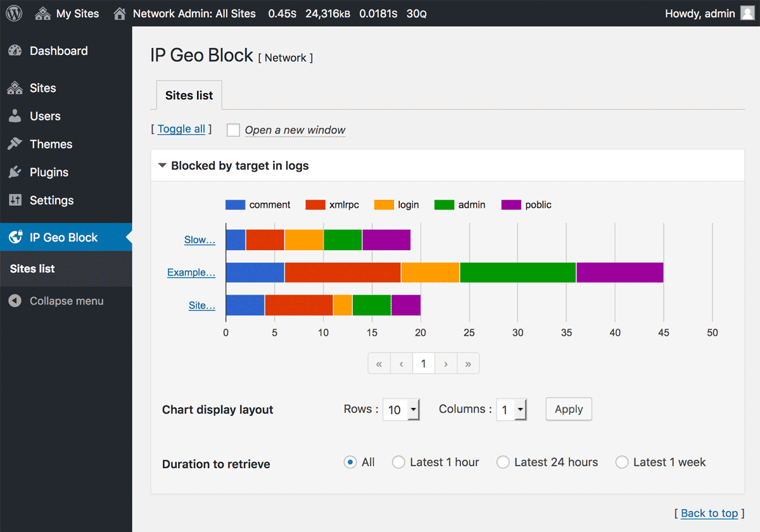Click the Collapse menu arrow icon
760x532 pixels.
pyautogui.click(x=15, y=301)
